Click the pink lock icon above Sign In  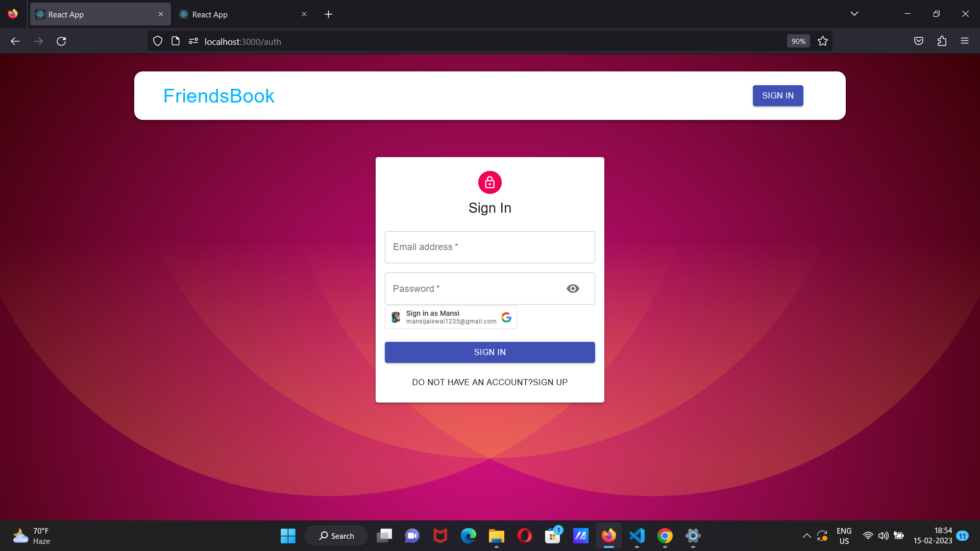[489, 182]
